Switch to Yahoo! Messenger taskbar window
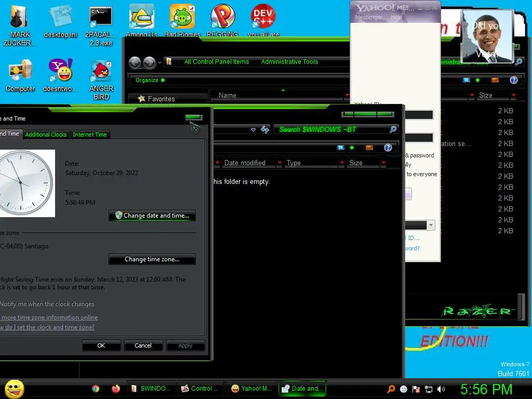The image size is (532, 399). coord(251,389)
